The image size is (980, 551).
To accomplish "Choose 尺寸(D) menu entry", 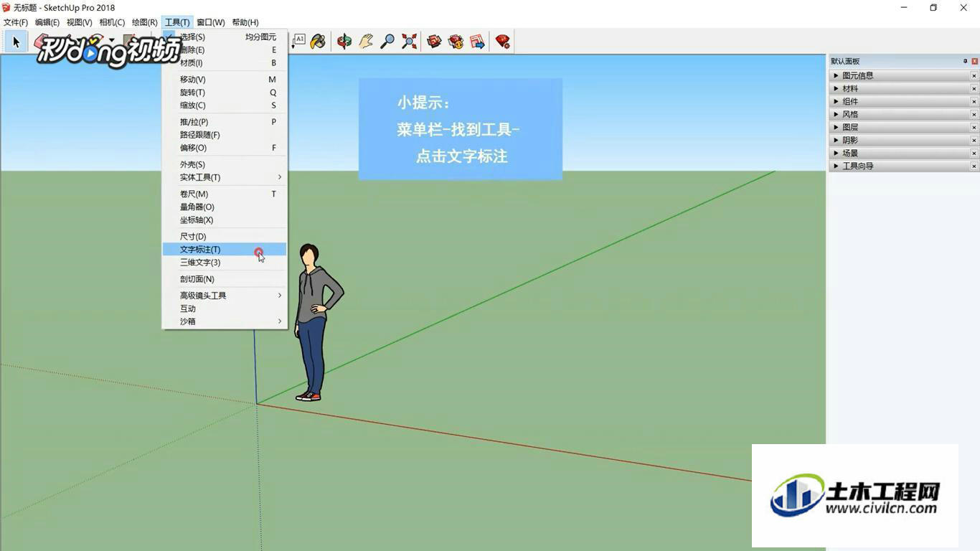I will pos(225,237).
